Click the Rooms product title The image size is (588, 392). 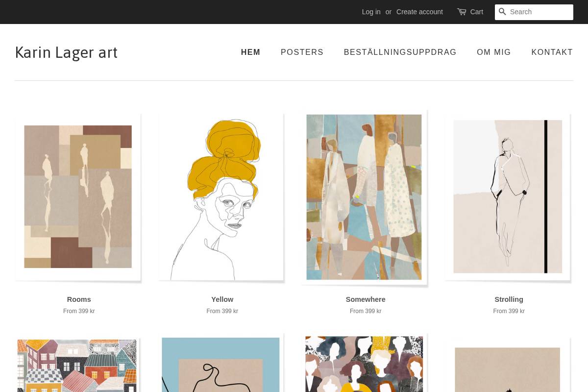coord(78,299)
